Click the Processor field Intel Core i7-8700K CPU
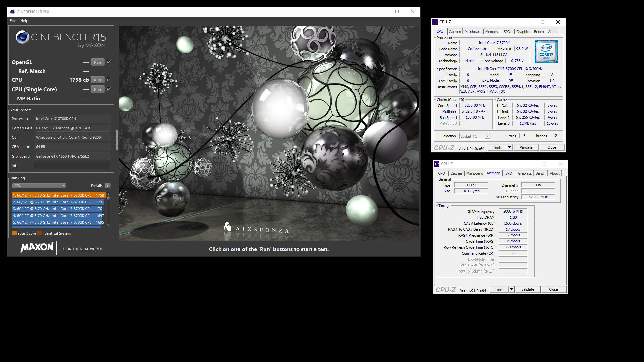Screen dimensions: 644x362 72,119
